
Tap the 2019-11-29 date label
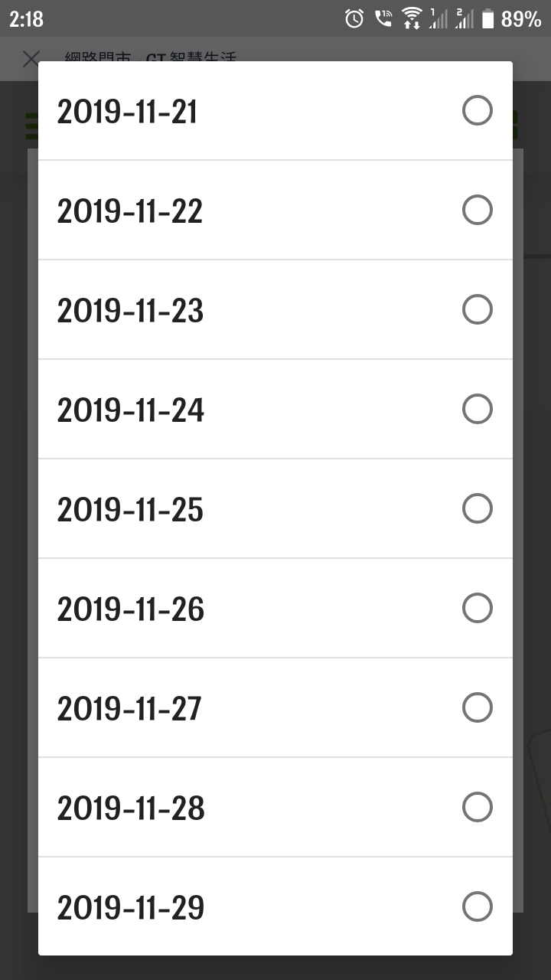131,908
